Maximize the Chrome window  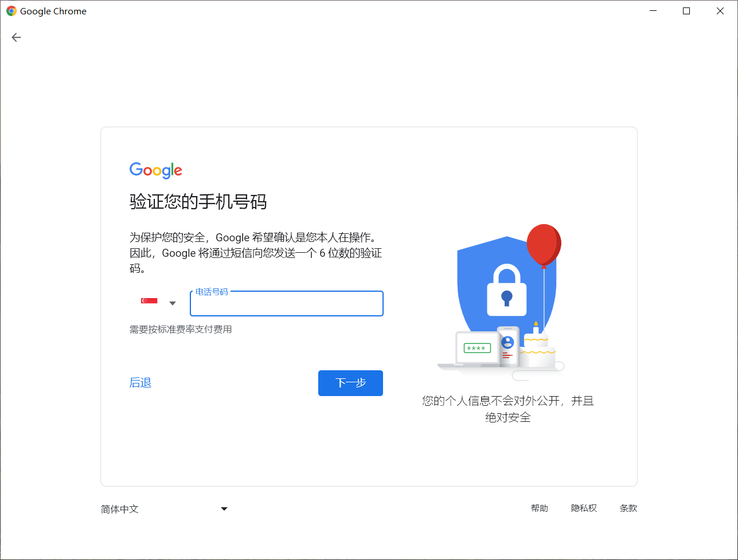[686, 11]
